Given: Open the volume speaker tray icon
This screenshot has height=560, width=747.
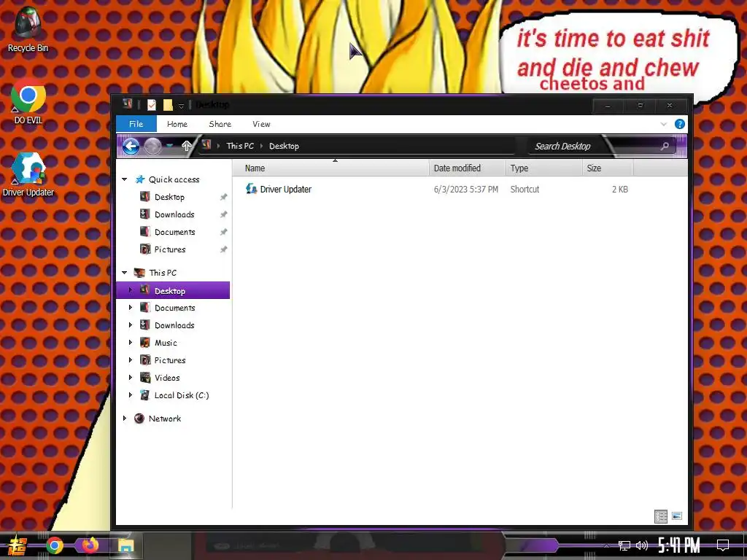Looking at the screenshot, I should pos(642,545).
